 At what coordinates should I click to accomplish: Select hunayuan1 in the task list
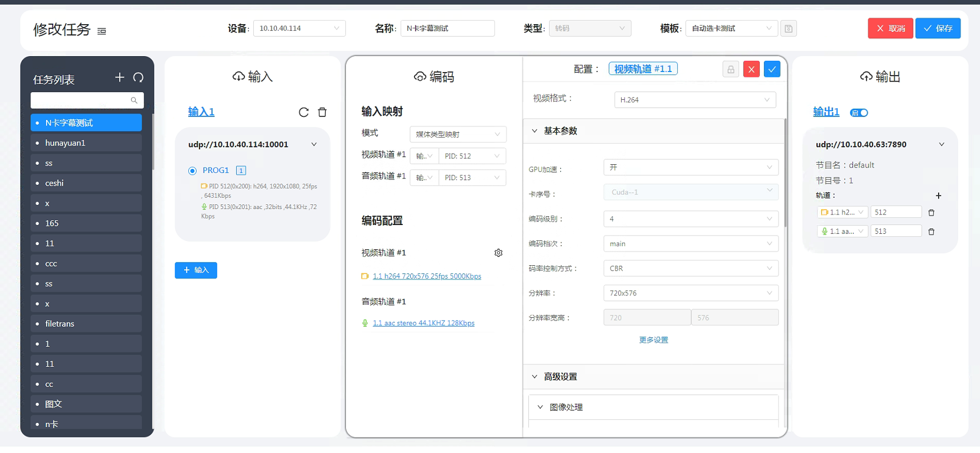(86, 143)
